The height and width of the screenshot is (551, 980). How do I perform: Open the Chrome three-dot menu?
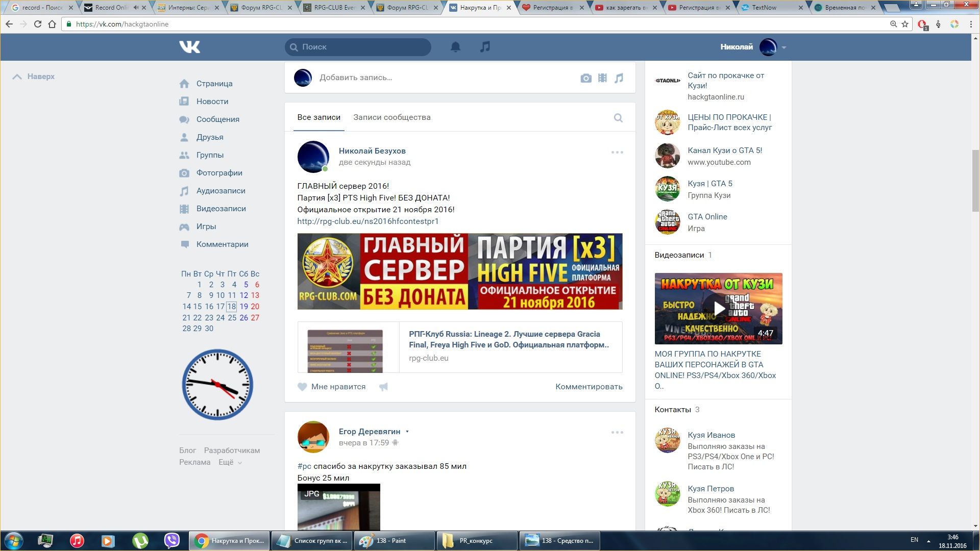[x=971, y=24]
